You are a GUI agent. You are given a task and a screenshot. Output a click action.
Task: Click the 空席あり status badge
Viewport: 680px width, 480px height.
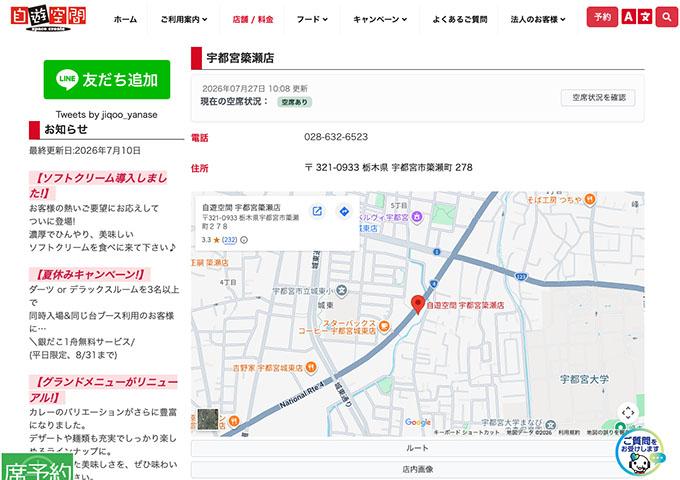click(x=294, y=102)
